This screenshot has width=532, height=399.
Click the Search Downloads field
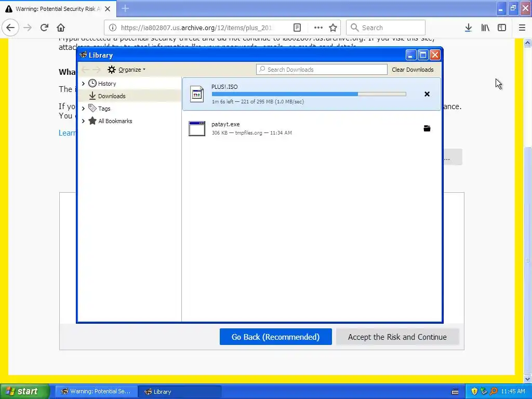[322, 70]
